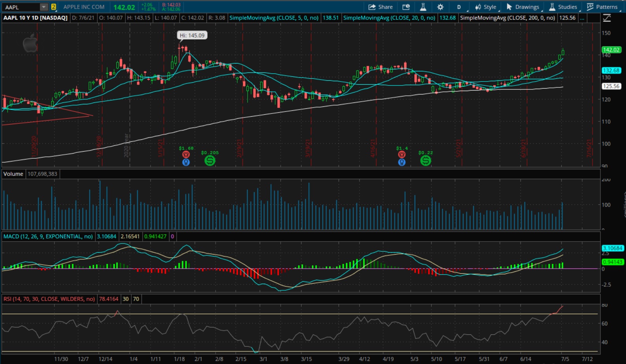This screenshot has width=626, height=364.
Task: Open the Style dropdown menu
Action: pyautogui.click(x=486, y=7)
